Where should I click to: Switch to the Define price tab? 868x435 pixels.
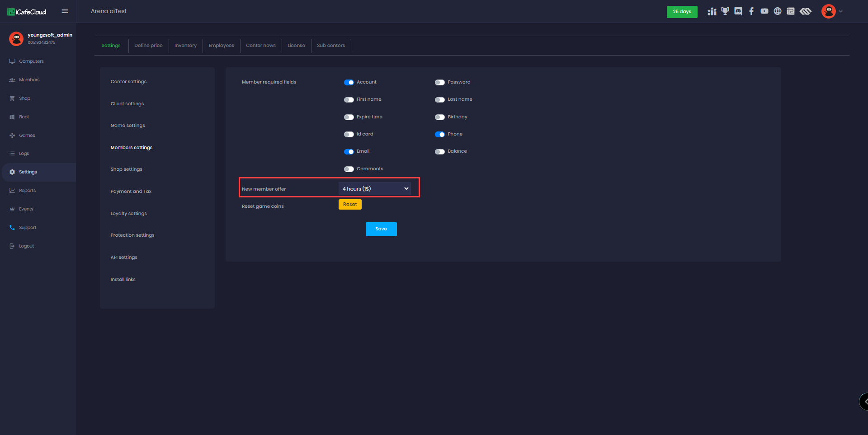[148, 46]
